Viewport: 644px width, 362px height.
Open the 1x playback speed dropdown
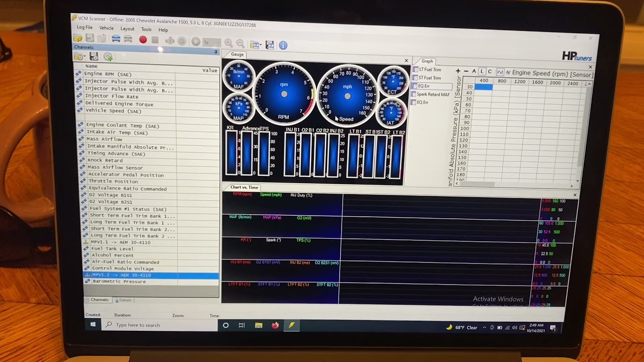point(211,42)
